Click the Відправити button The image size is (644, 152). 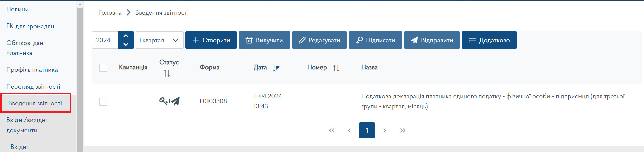point(432,40)
